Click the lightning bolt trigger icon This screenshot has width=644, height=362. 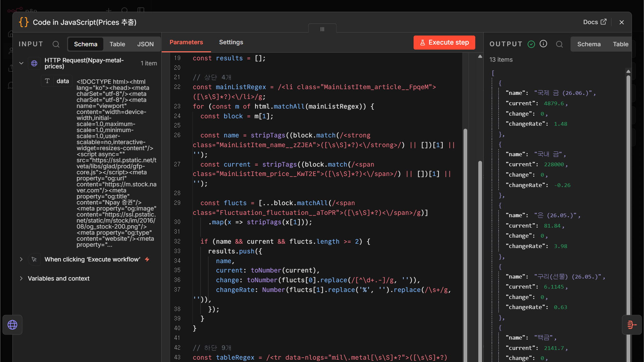pyautogui.click(x=147, y=259)
